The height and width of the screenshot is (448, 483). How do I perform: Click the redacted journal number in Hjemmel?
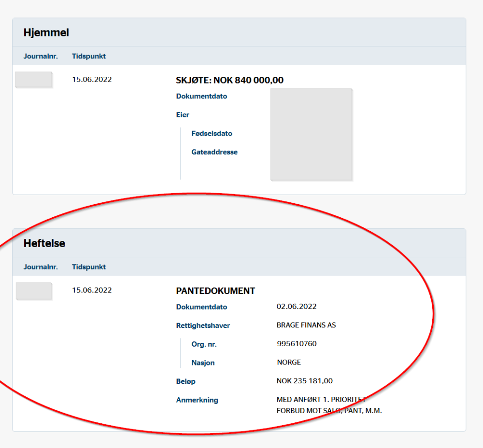(x=34, y=80)
